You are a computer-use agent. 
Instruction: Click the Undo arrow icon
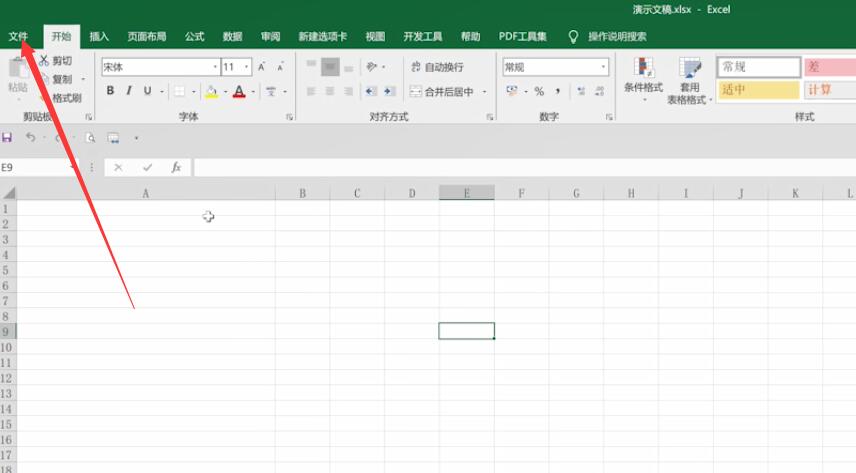click(x=31, y=138)
